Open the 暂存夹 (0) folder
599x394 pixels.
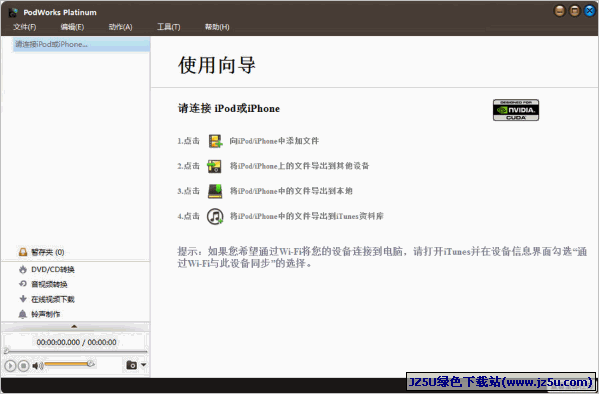[x=47, y=252]
